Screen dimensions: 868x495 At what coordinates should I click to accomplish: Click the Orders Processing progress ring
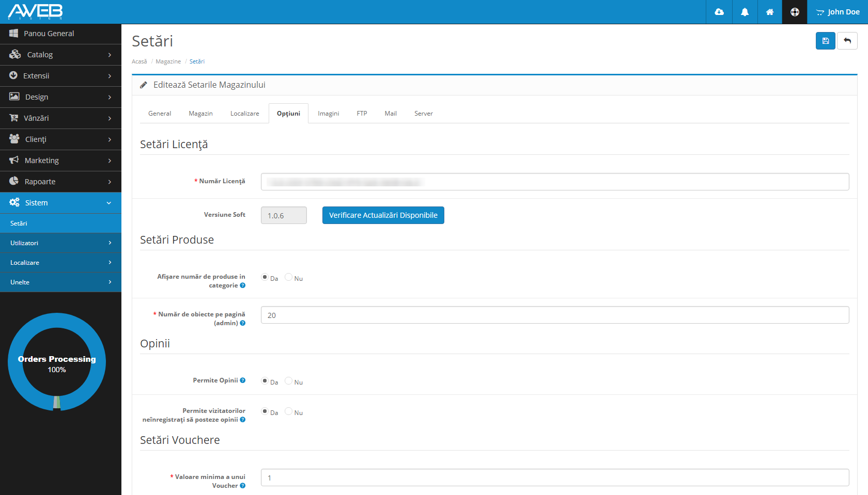[57, 362]
